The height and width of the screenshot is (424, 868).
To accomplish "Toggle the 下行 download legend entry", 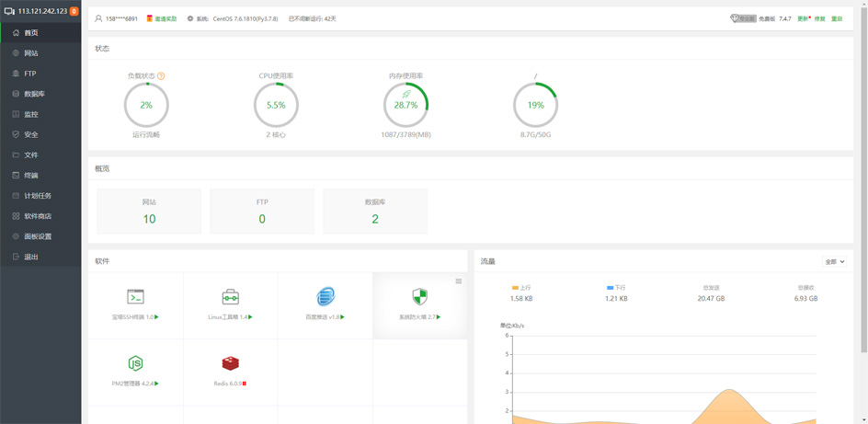I will coord(616,288).
